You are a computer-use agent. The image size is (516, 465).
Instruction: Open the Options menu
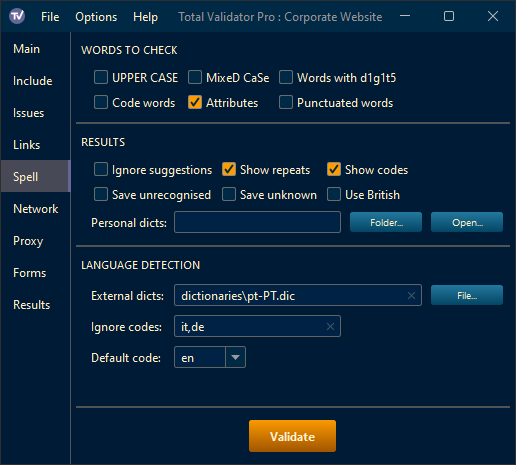(96, 17)
